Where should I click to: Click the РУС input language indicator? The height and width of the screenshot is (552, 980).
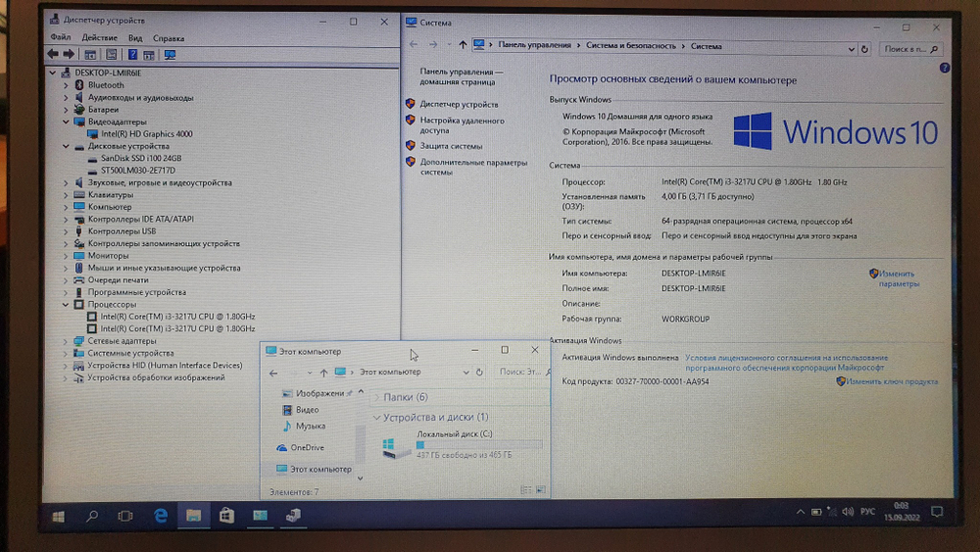[x=866, y=512]
